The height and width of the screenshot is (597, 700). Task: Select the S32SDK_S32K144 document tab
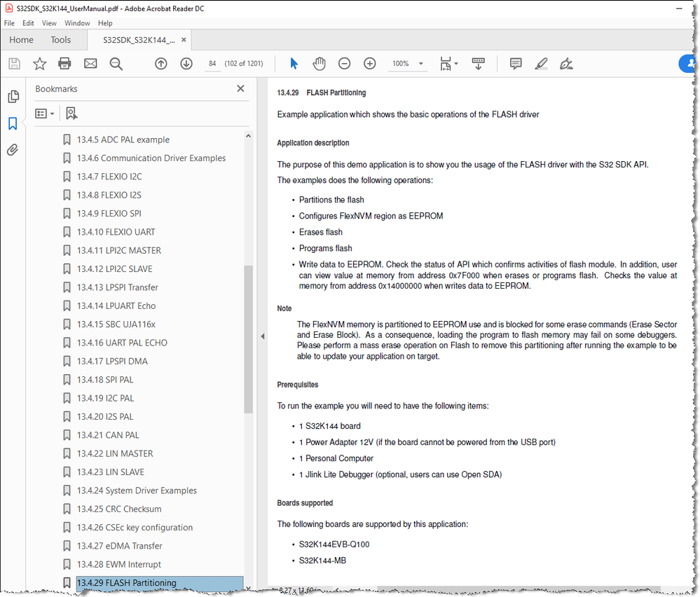click(x=139, y=40)
